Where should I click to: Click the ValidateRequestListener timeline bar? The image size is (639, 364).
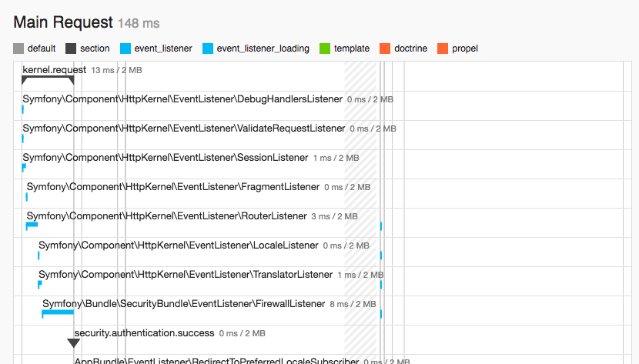pyautogui.click(x=23, y=139)
